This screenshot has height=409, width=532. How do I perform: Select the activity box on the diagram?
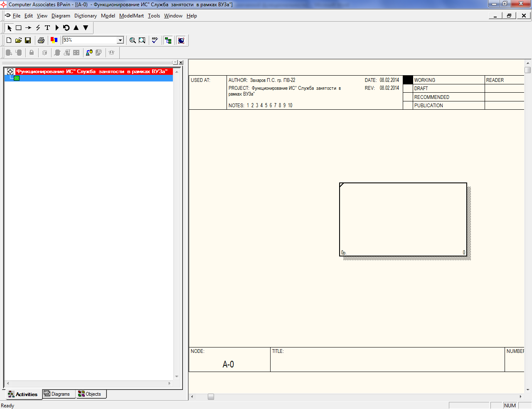[x=403, y=219]
